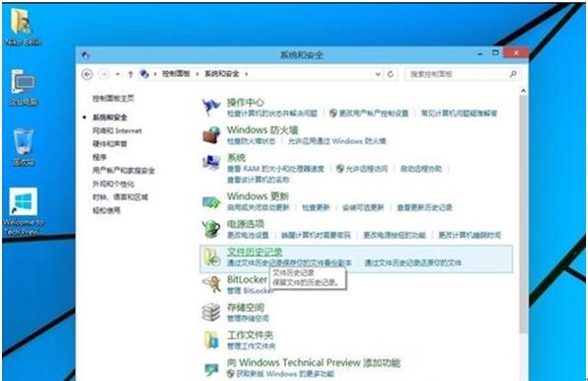Click the window's title-bar system icon
588x381 pixels.
tap(85, 55)
